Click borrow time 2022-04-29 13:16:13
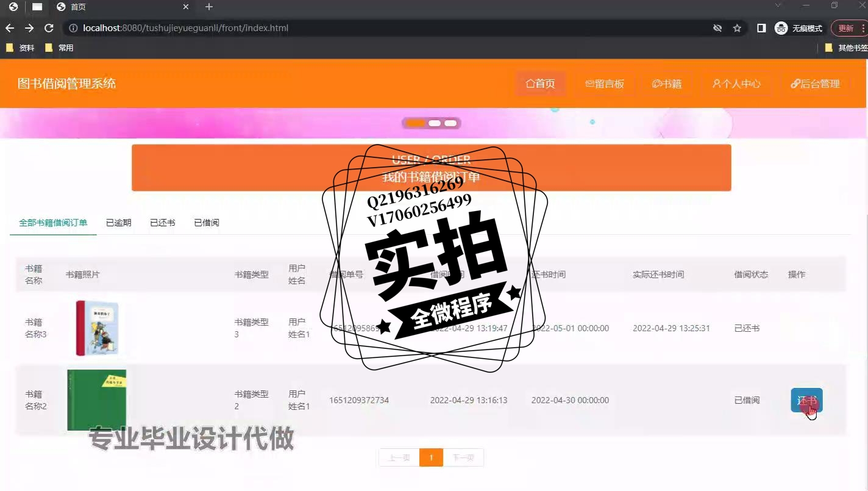The width and height of the screenshot is (868, 491). pyautogui.click(x=469, y=400)
